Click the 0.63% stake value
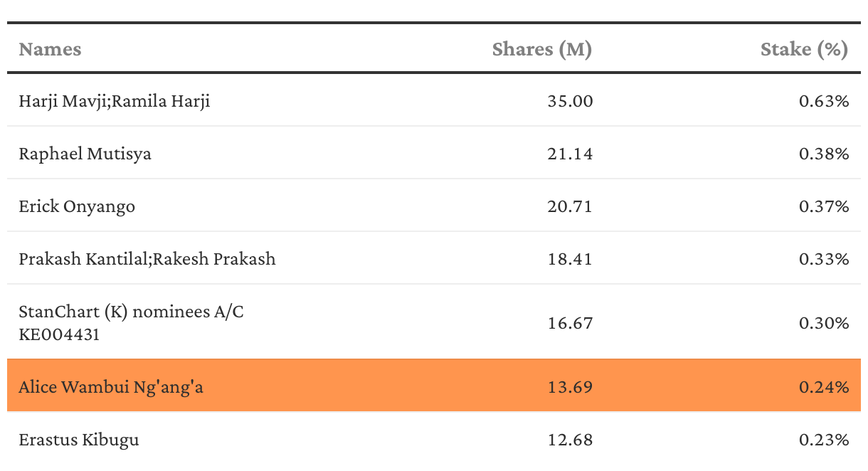Image resolution: width=868 pixels, height=471 pixels. 824,101
